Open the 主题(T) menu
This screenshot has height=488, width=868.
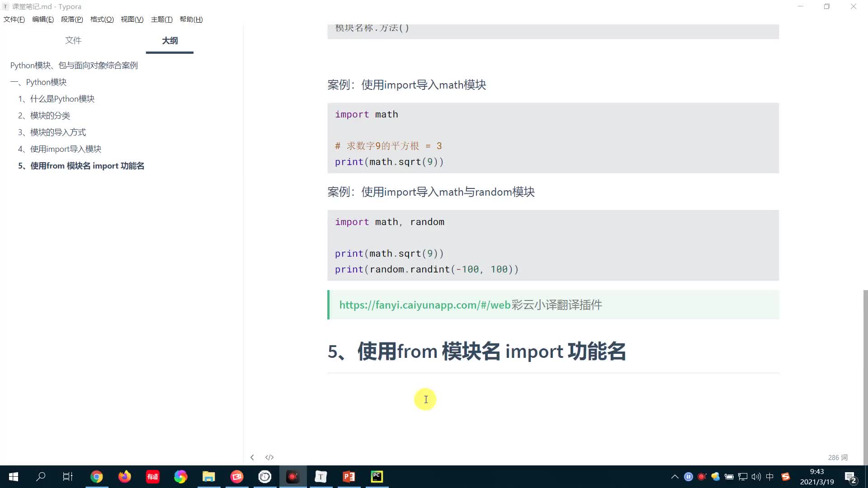162,19
